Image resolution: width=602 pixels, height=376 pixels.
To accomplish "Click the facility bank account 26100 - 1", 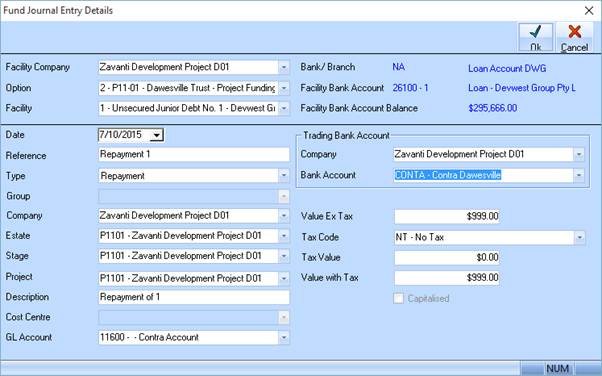I will point(410,88).
